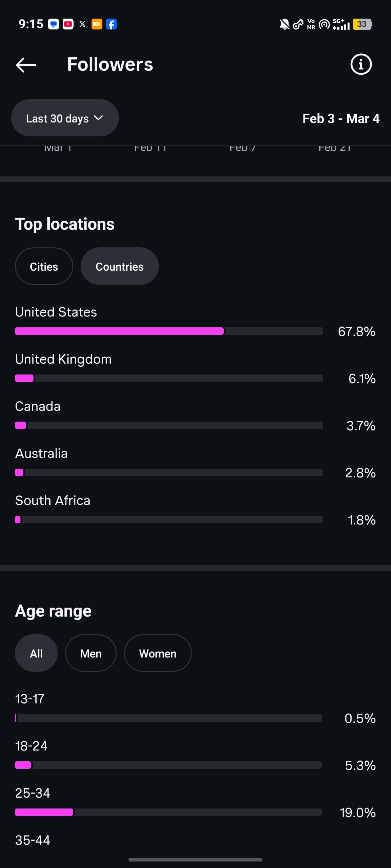This screenshot has height=868, width=391.
Task: Tap the back arrow icon
Action: click(x=26, y=65)
